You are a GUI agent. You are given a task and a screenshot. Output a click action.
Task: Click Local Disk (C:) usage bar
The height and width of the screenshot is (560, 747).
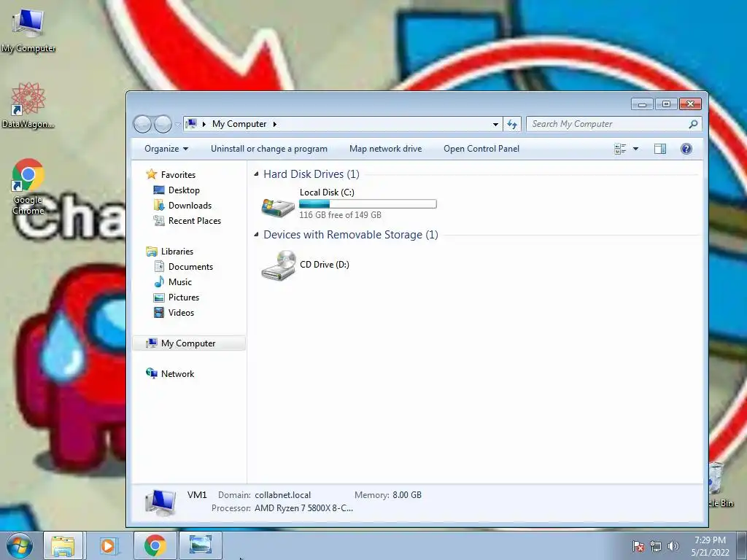pos(368,204)
